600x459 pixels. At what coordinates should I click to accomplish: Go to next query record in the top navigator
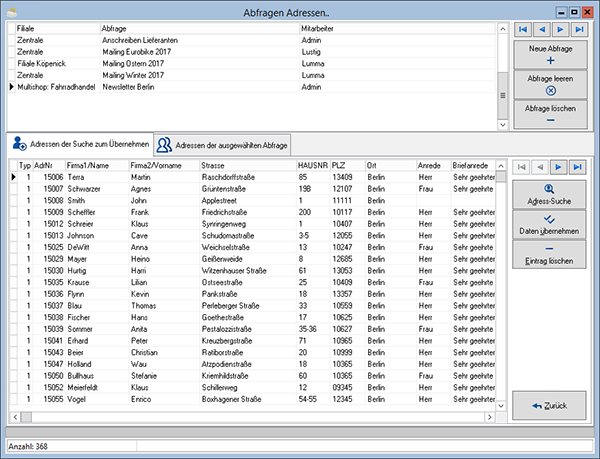pos(560,29)
